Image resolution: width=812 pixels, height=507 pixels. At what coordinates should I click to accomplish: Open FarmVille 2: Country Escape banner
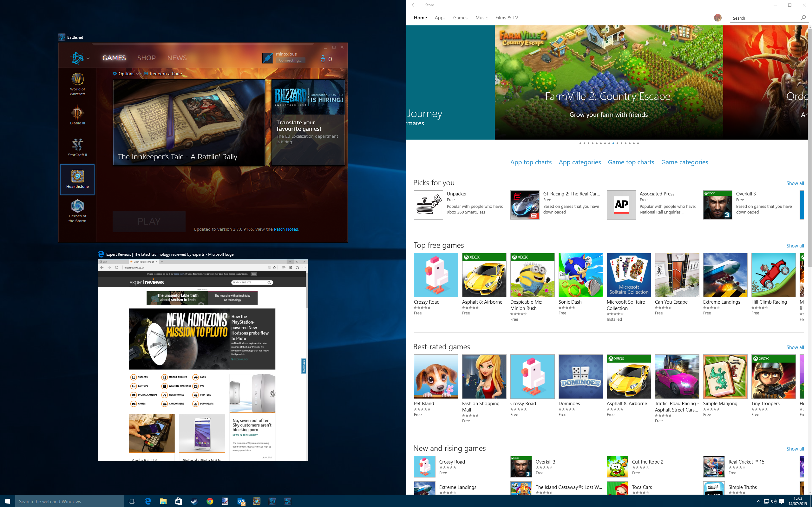pos(609,82)
